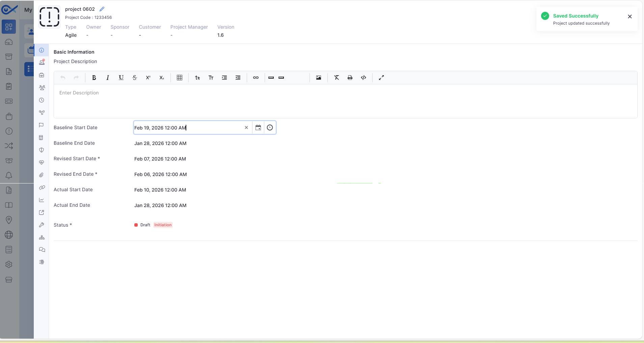
Task: Click the print icon in editor toolbar
Action: 350,78
